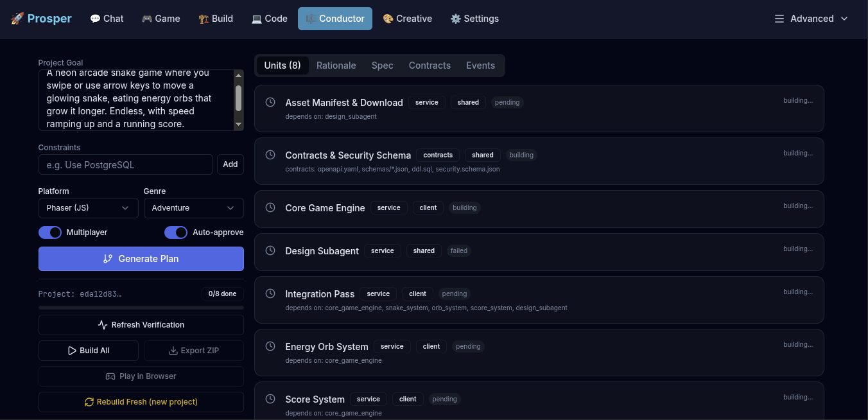868x420 pixels.
Task: Click Rebuild Fresh (new project)
Action: [x=141, y=402]
